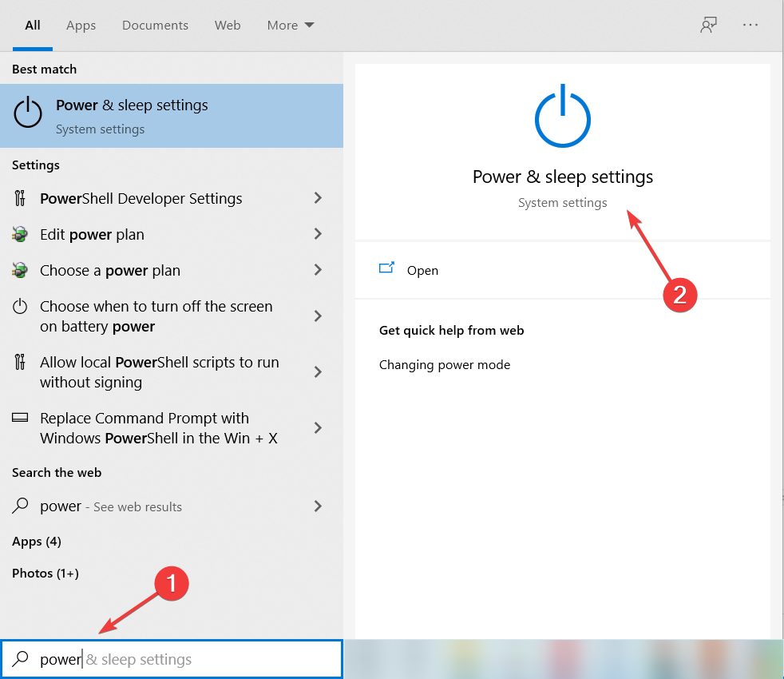
Task: Open the More dropdown filter
Action: [x=291, y=25]
